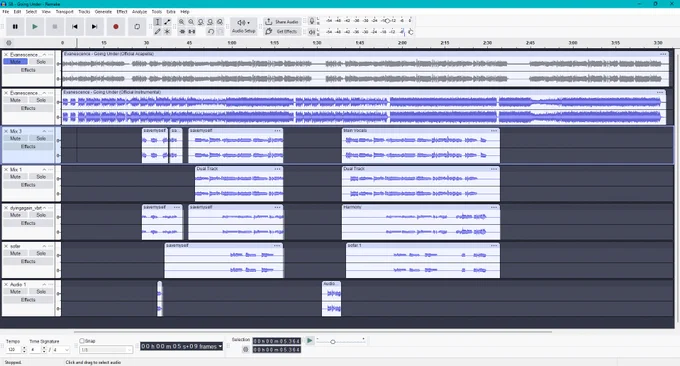The height and width of the screenshot is (366, 680).
Task: Solo the Official Instrumental track
Action: coord(41,100)
